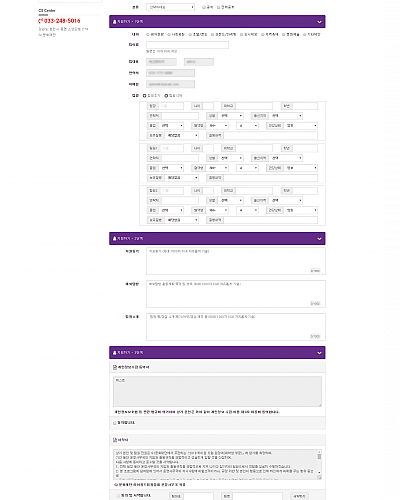The height and width of the screenshot is (500, 400).
Task: Tick the pledge signature checkbox beside name fields
Action: pyautogui.click(x=118, y=496)
